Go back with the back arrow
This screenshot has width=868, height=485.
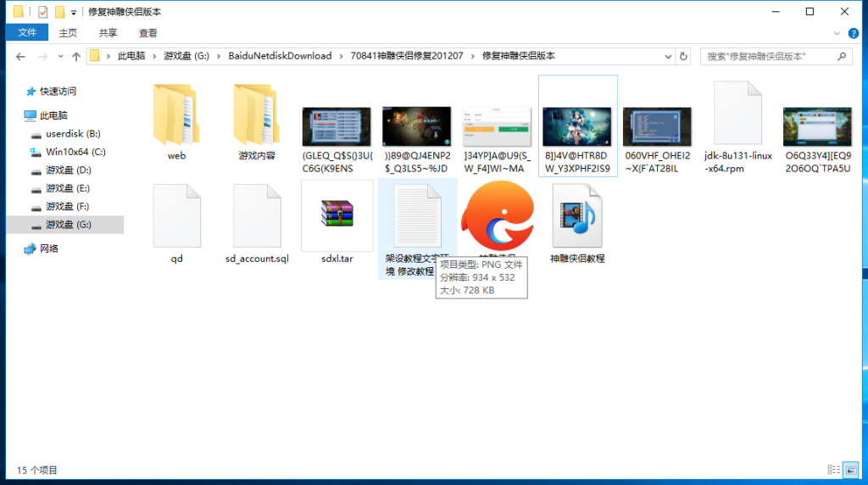coord(20,57)
